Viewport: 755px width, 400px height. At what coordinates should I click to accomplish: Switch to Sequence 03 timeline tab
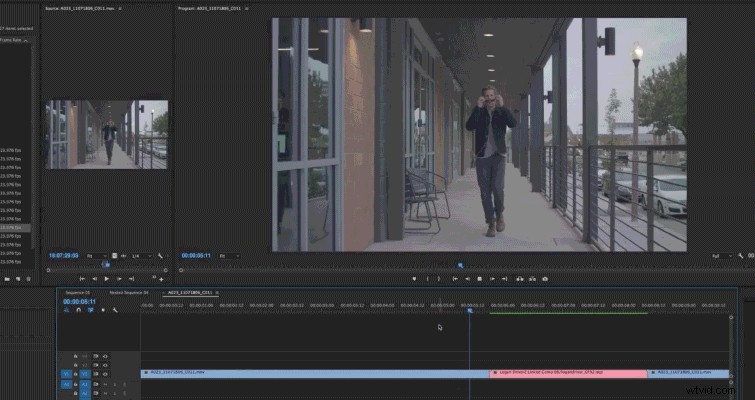(x=78, y=293)
